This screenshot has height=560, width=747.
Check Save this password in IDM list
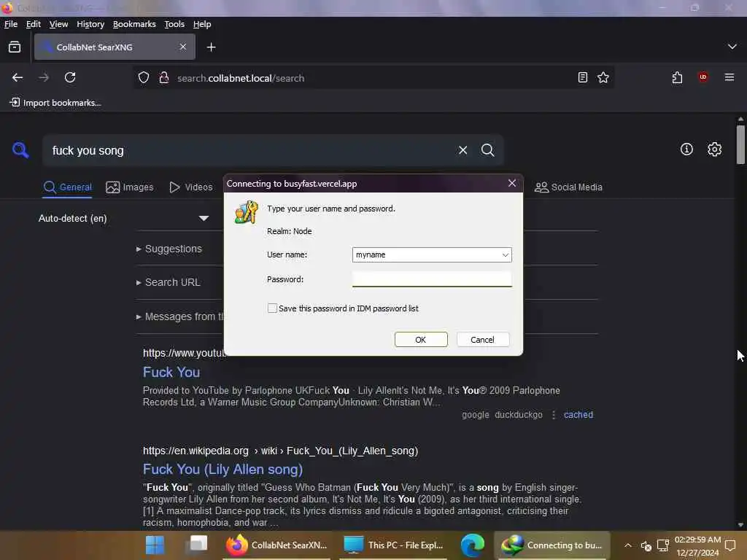[x=272, y=308]
